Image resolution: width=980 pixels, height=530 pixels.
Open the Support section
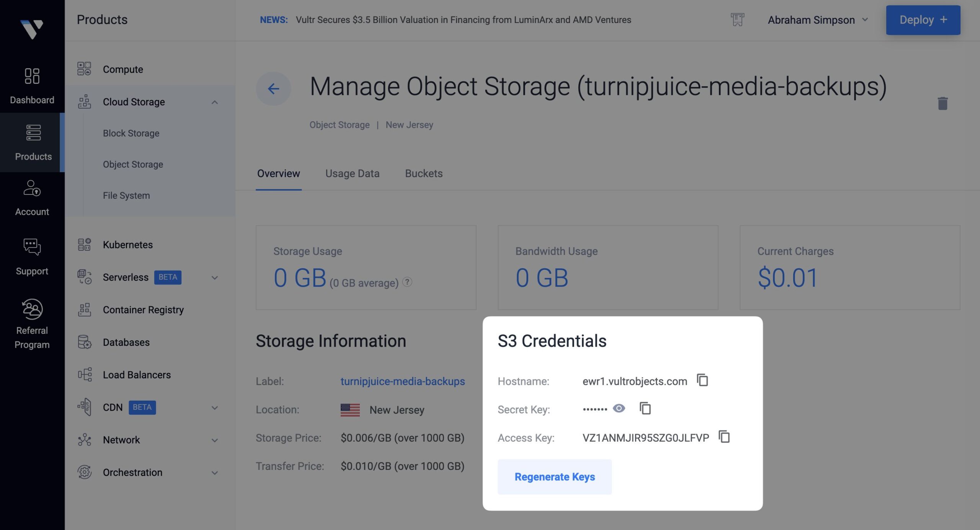pos(32,257)
